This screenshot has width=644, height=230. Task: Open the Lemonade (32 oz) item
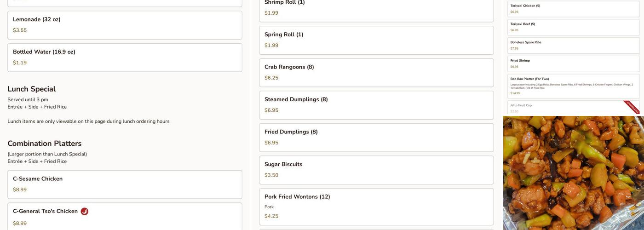(x=125, y=25)
